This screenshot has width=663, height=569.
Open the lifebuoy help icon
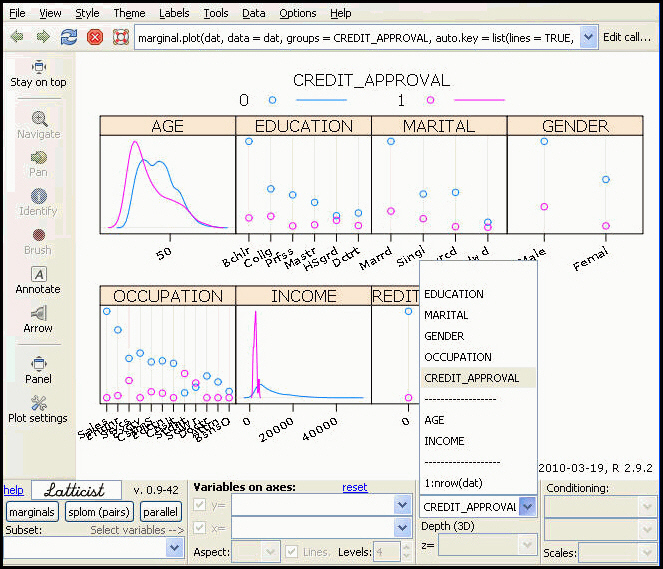tap(121, 37)
